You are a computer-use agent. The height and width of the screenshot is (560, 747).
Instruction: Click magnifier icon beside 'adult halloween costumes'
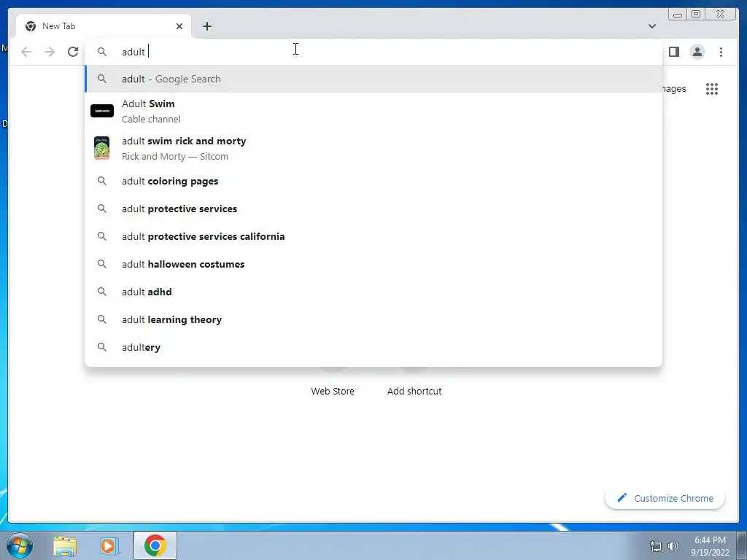102,264
